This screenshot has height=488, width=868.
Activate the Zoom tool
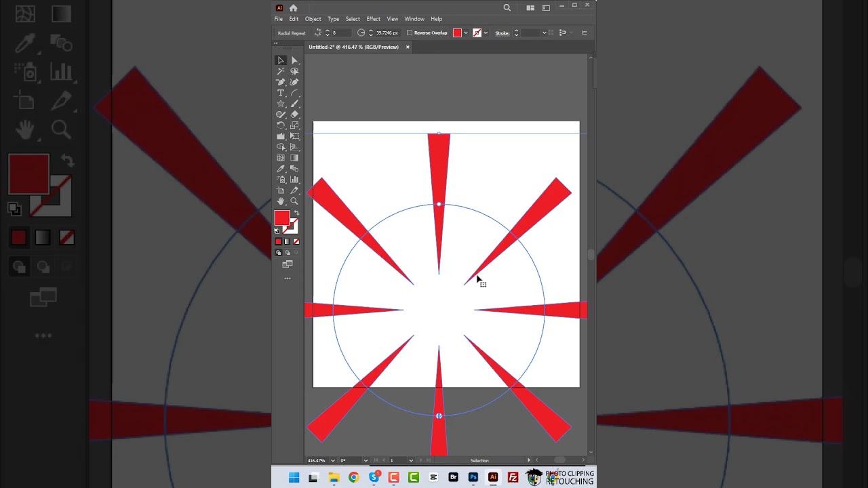(294, 201)
